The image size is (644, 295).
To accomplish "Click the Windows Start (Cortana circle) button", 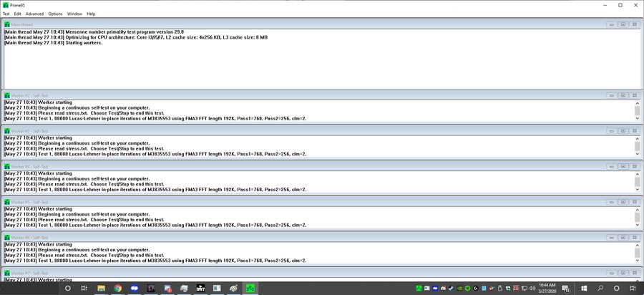I will (68, 288).
